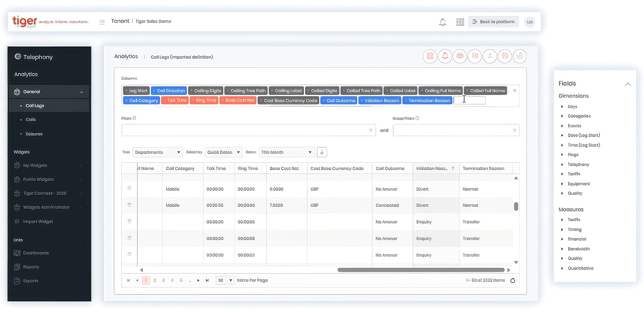Expand the Categories dimension
The image size is (644, 312).
(562, 116)
